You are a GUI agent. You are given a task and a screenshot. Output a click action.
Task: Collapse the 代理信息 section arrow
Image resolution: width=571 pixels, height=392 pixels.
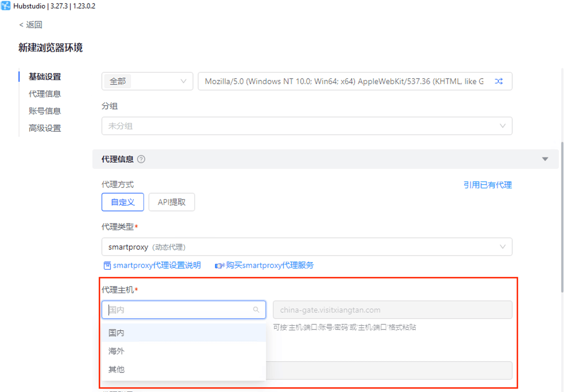545,159
